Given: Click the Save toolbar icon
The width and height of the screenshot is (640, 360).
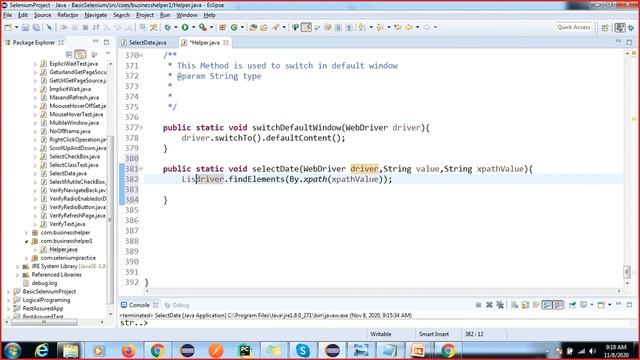Looking at the screenshot, I should click(26, 27).
